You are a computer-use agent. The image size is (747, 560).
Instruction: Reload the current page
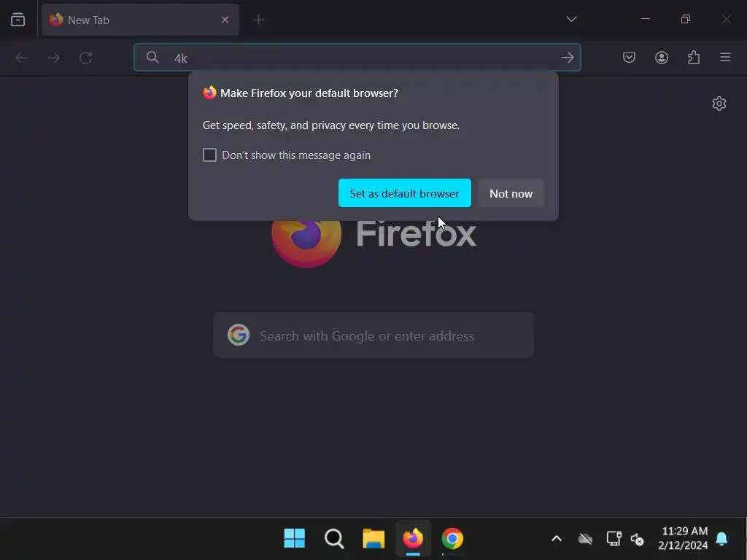tap(86, 58)
